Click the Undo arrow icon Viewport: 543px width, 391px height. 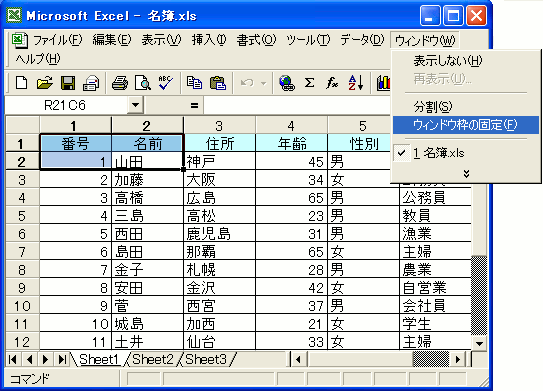(247, 83)
